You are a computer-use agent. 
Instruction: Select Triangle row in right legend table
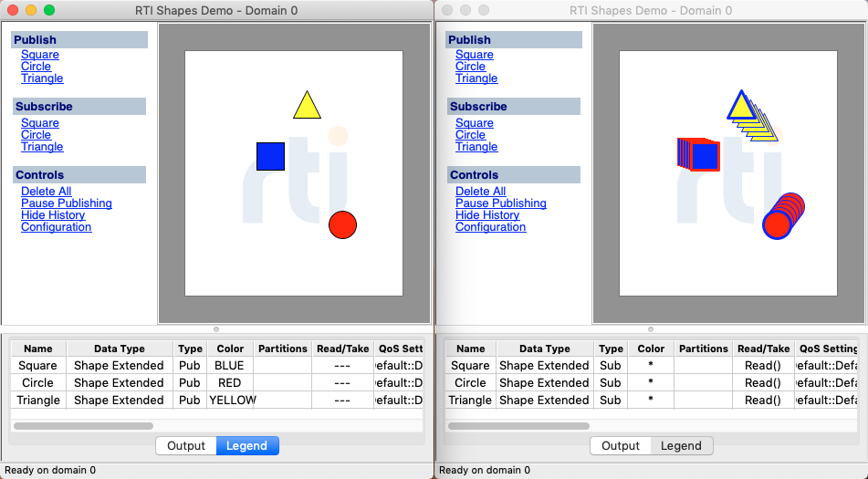(652, 400)
